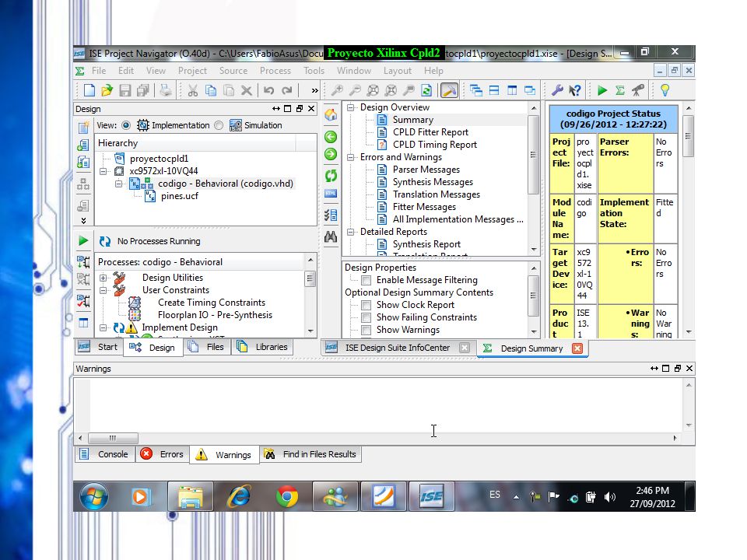
Task: Click the green Implement Top Module icon
Action: tap(602, 90)
